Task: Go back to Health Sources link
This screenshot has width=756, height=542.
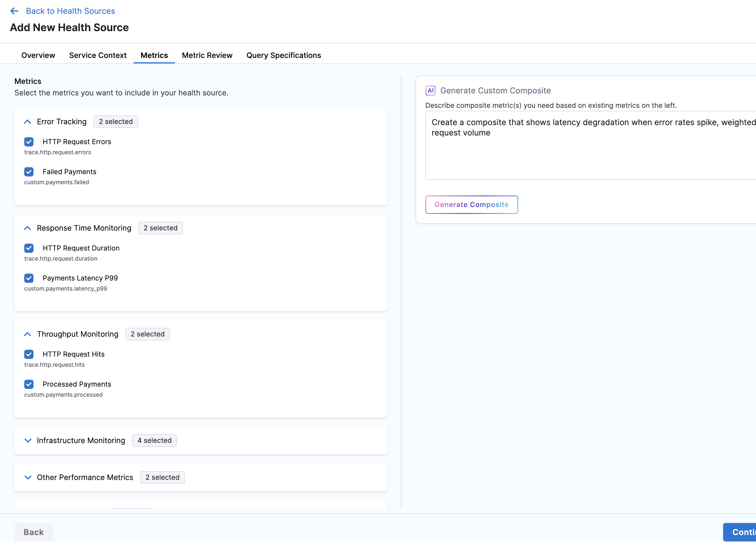Action: pyautogui.click(x=70, y=11)
